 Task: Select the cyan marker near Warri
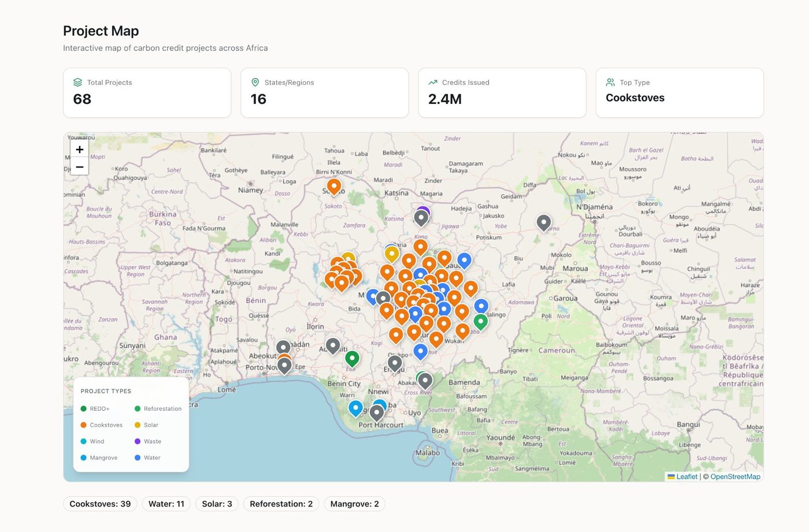pos(356,408)
